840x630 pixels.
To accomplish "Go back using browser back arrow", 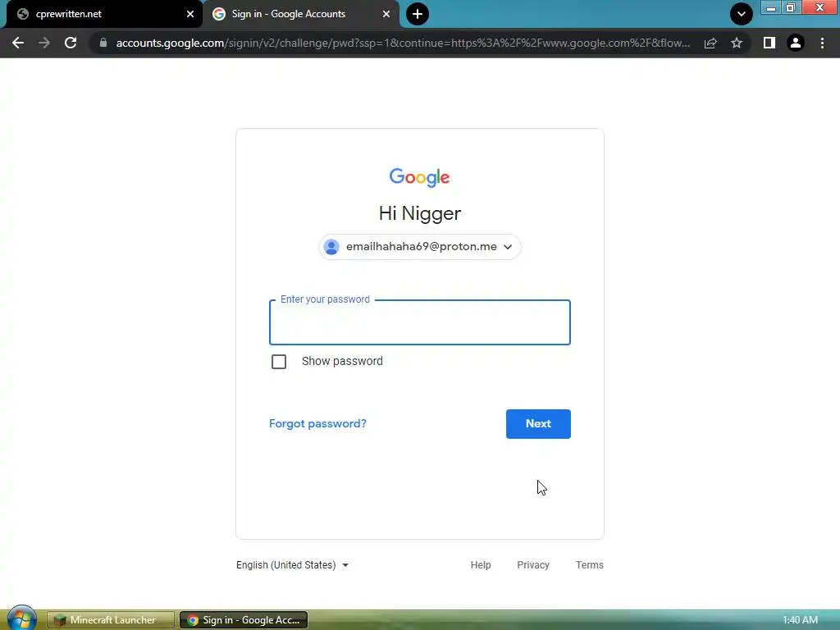I will click(x=18, y=43).
